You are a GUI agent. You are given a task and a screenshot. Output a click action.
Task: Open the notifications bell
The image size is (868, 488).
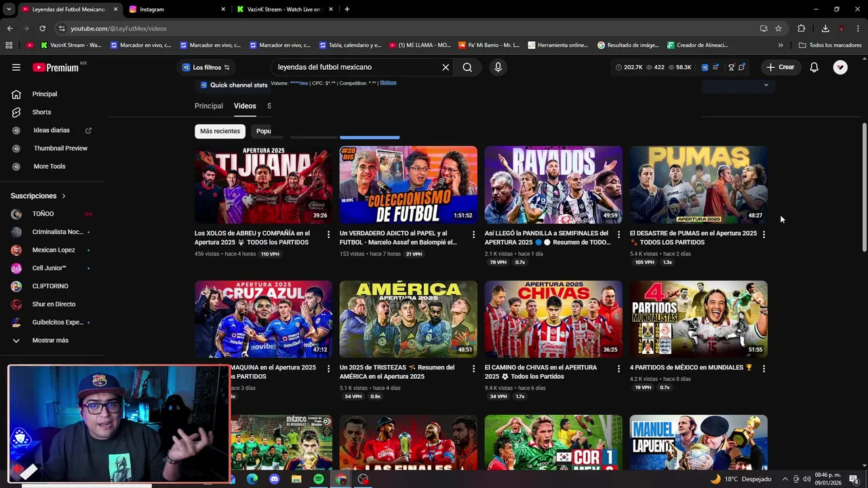[x=814, y=67]
